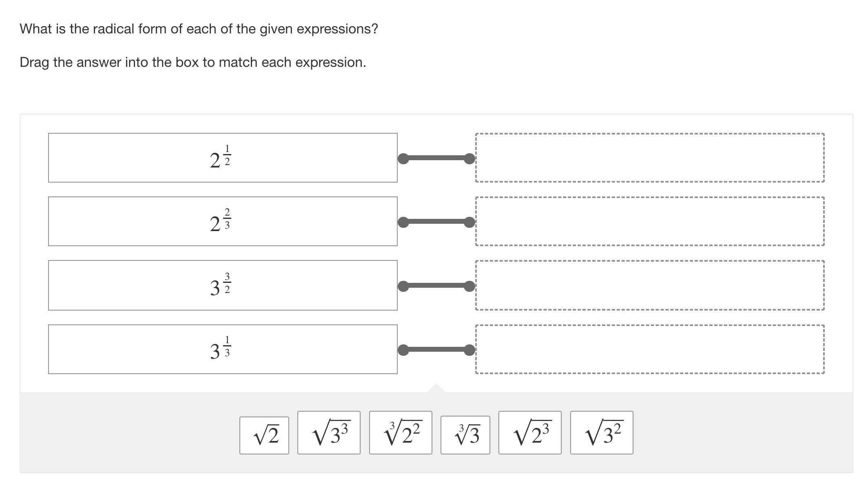Click the 3 to the three-halves expression box

pyautogui.click(x=223, y=285)
